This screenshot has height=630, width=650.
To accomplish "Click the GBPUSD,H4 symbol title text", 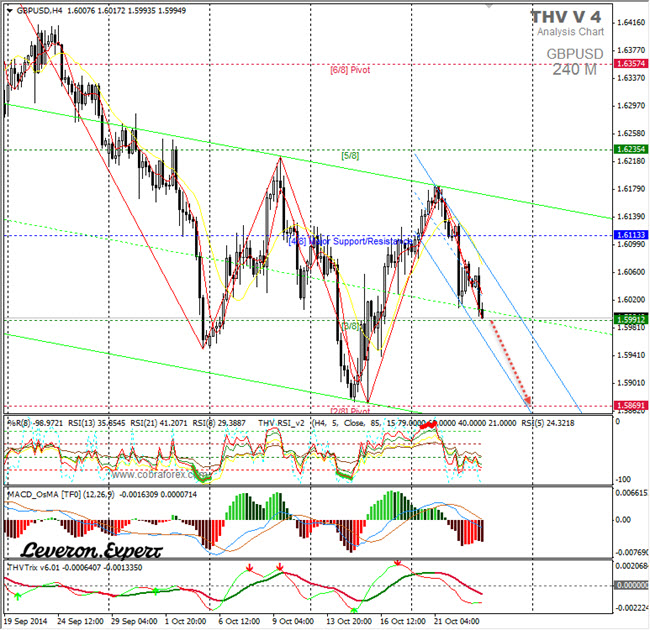I will pos(39,10).
